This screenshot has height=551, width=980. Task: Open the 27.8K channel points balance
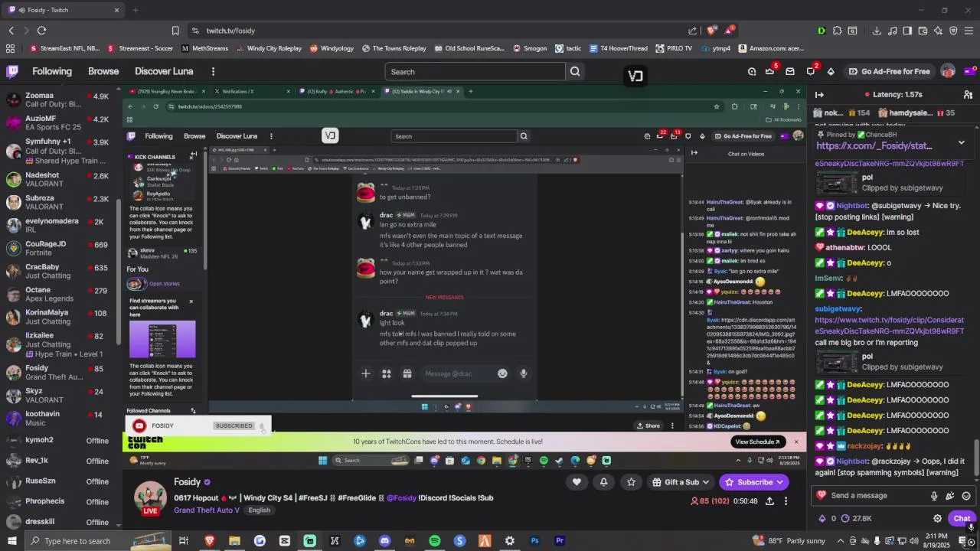tap(857, 518)
